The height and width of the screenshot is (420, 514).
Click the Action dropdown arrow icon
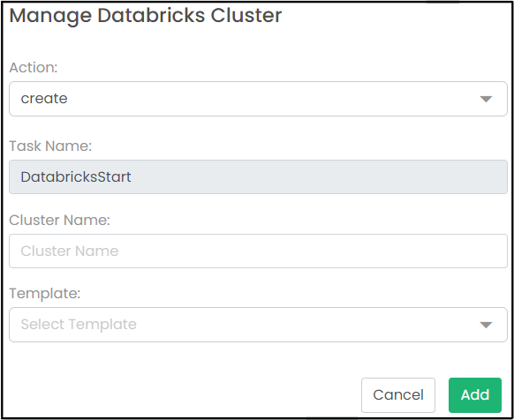(x=486, y=99)
